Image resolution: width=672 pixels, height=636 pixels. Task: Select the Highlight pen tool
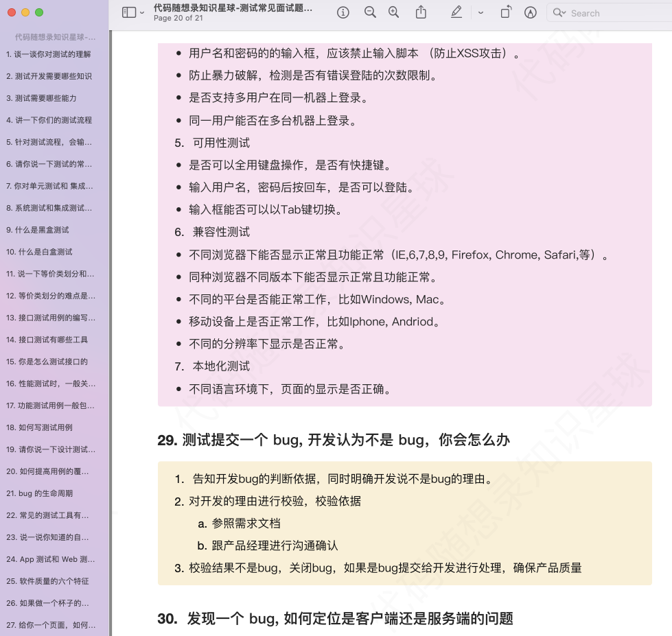tap(456, 12)
